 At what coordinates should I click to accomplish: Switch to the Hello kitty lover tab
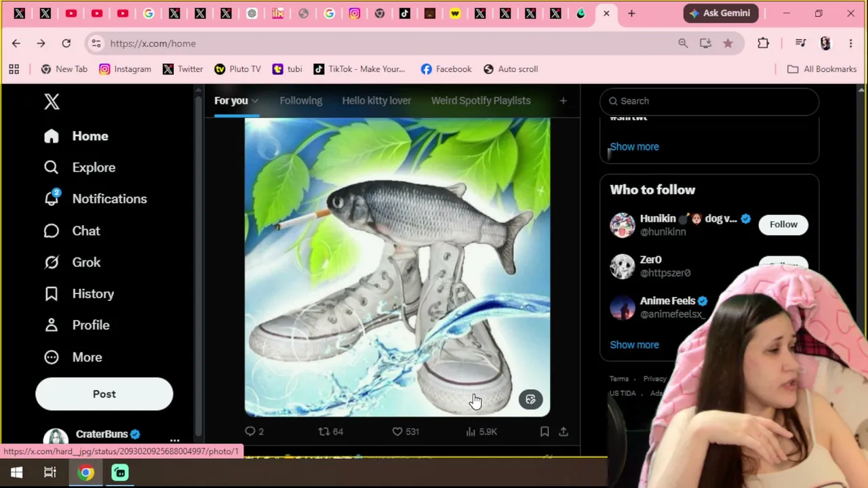pos(376,101)
